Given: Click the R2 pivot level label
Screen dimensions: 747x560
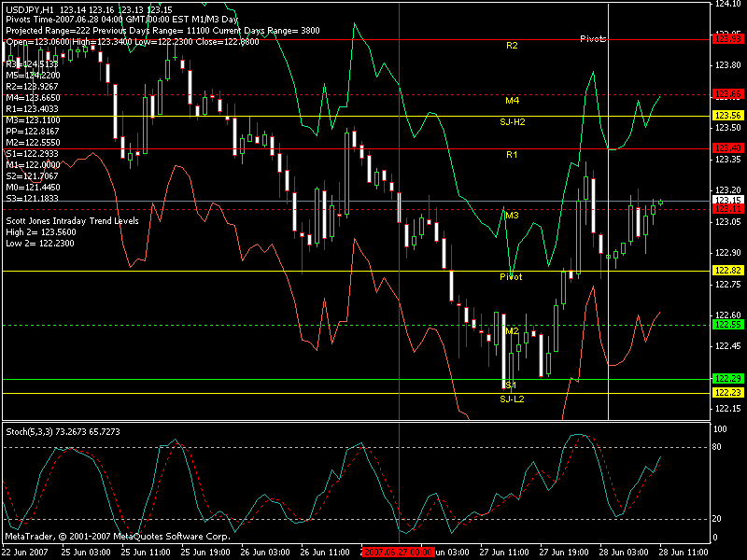Looking at the screenshot, I should pyautogui.click(x=512, y=45).
